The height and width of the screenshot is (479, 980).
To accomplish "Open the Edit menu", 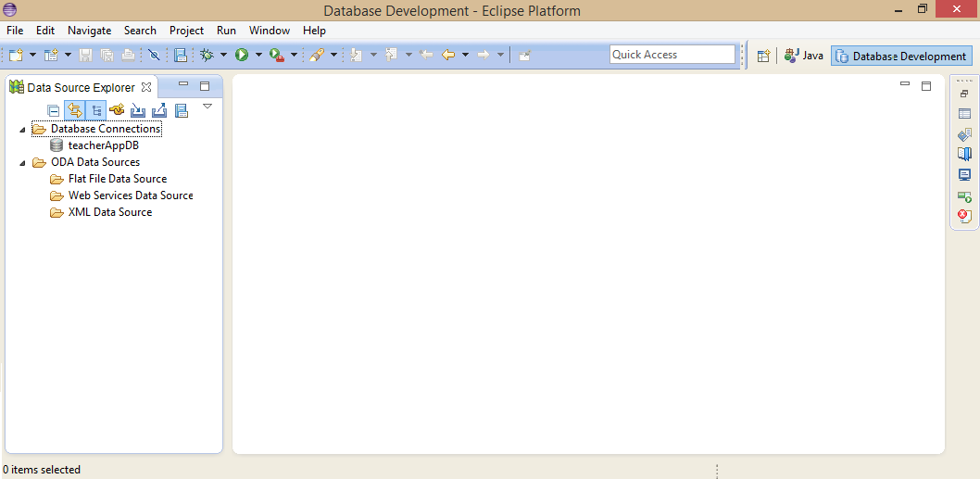I will coord(45,30).
